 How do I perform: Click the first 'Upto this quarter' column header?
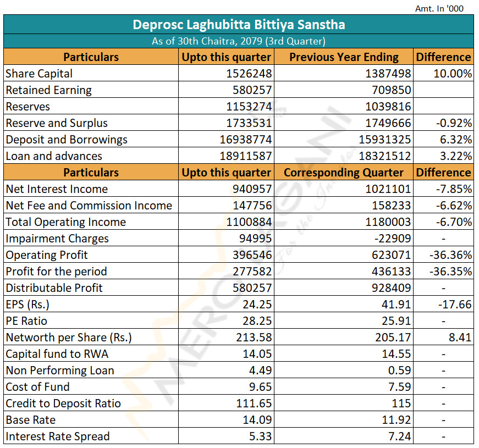click(x=226, y=57)
